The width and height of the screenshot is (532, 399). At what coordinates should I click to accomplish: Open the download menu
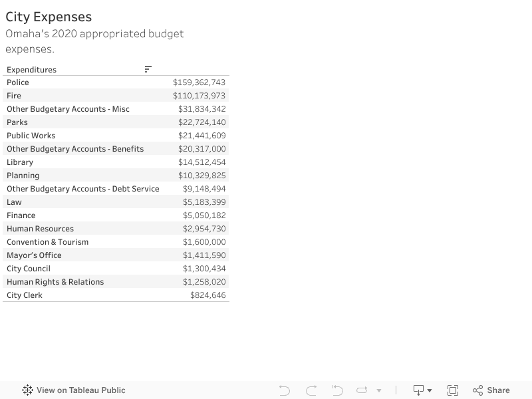pos(422,390)
